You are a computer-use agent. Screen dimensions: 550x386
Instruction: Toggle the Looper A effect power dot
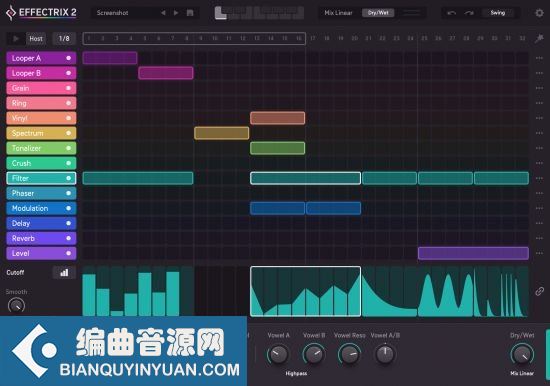[69, 58]
